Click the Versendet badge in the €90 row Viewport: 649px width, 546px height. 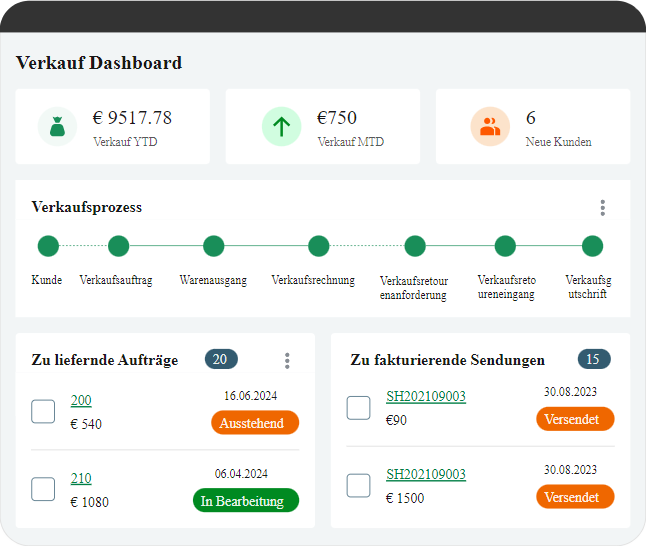pyautogui.click(x=575, y=419)
